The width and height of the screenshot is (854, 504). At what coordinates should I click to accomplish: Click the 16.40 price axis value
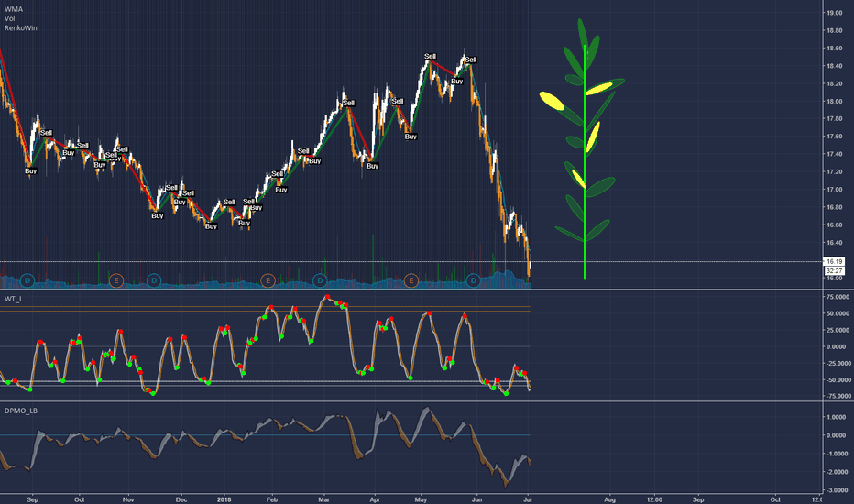click(x=835, y=243)
